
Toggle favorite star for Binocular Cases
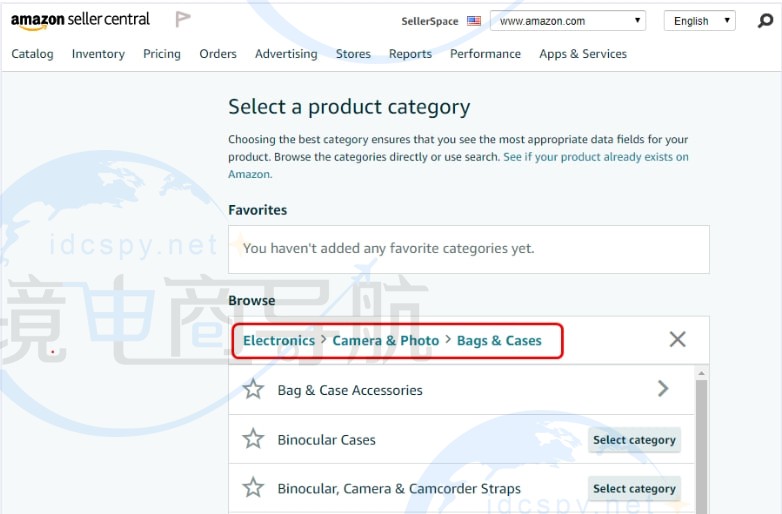tap(254, 439)
